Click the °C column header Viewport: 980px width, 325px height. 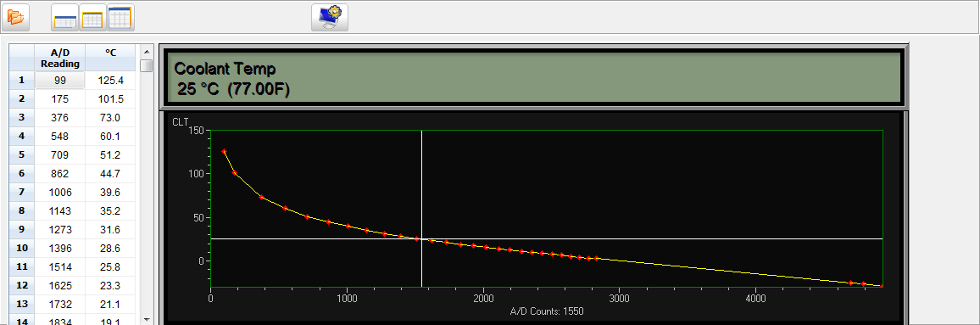pyautogui.click(x=110, y=58)
